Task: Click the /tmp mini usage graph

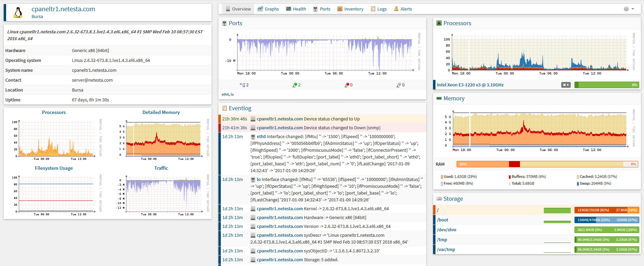Action: tap(557, 240)
